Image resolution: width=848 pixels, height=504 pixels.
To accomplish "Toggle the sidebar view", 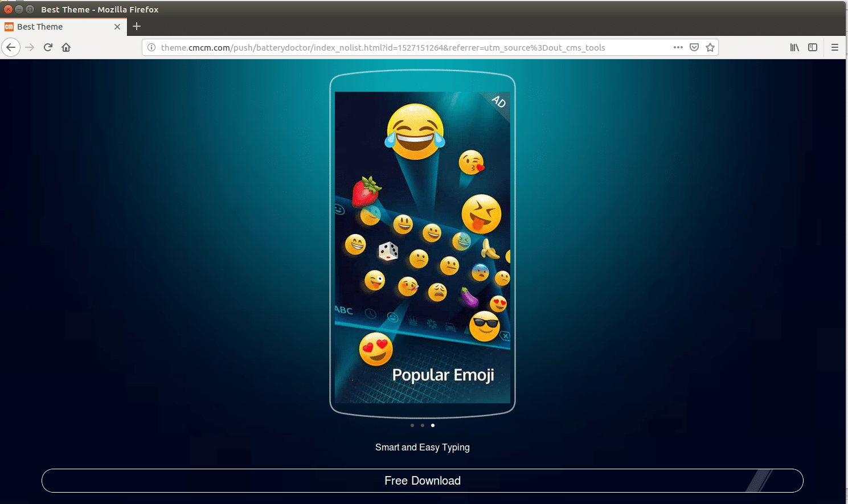I will pyautogui.click(x=813, y=47).
